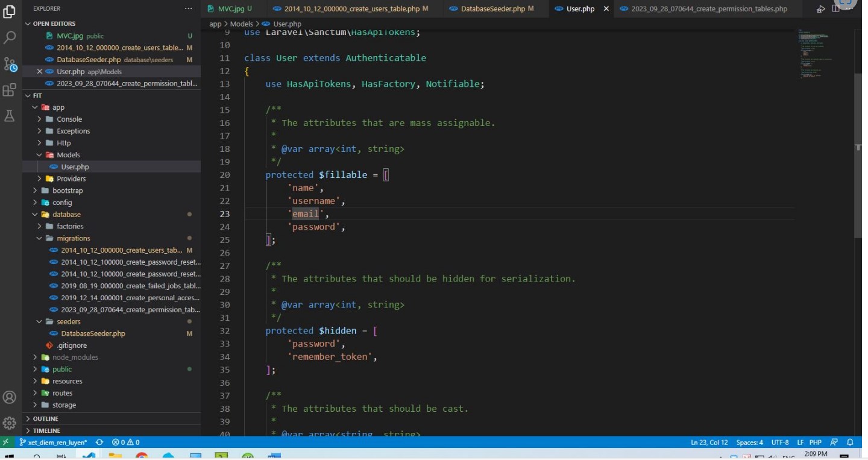The height and width of the screenshot is (460, 868).
Task: Open the Testing flask icon
Action: 10,116
